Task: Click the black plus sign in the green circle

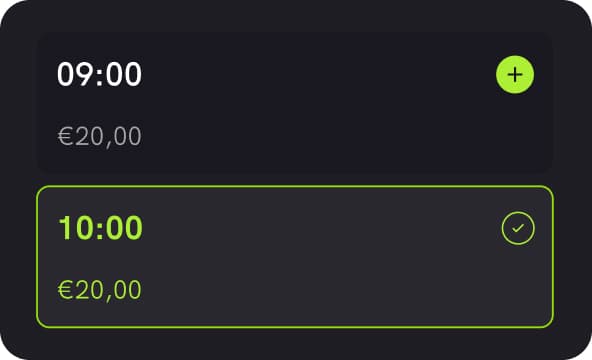Action: [515, 75]
